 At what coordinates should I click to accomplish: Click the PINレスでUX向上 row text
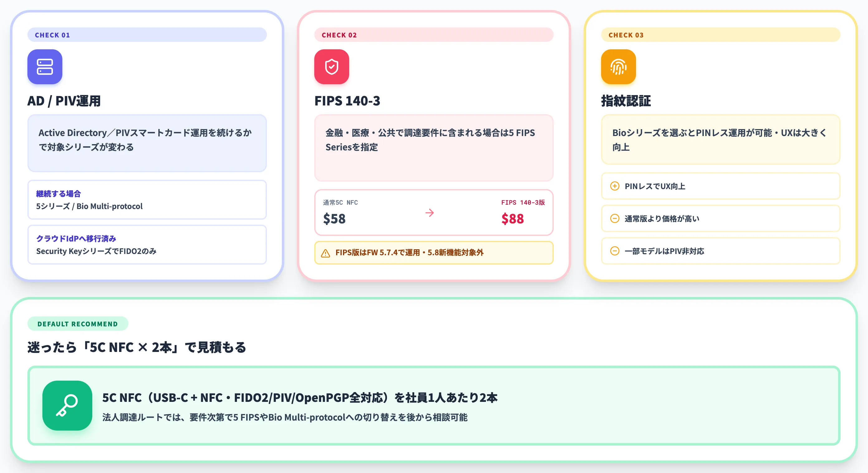tap(655, 186)
